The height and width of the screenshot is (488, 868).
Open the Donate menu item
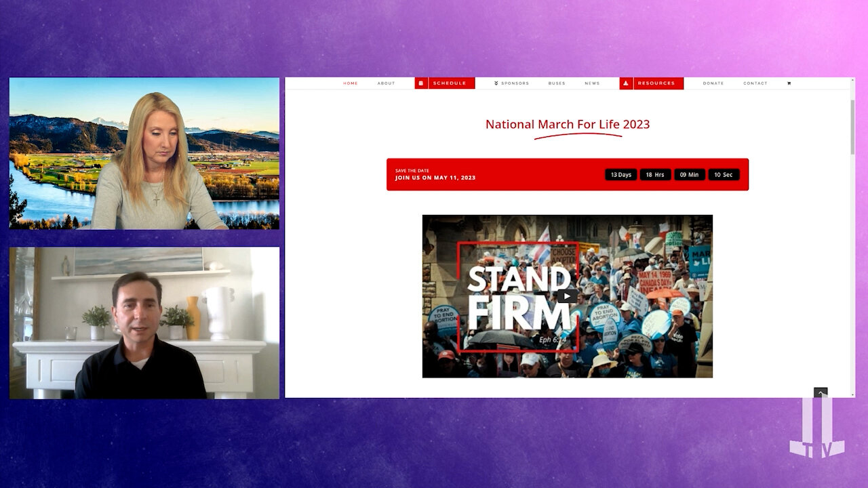(713, 83)
